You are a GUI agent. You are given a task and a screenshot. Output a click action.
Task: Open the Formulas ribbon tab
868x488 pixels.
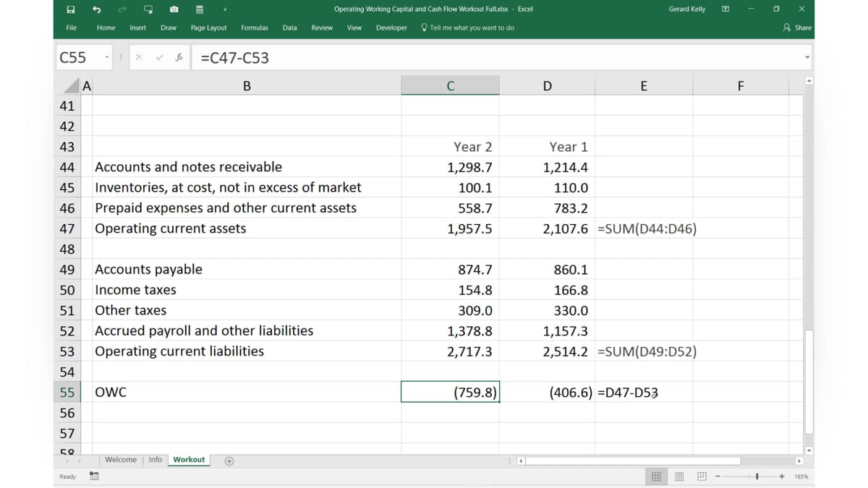pyautogui.click(x=255, y=27)
